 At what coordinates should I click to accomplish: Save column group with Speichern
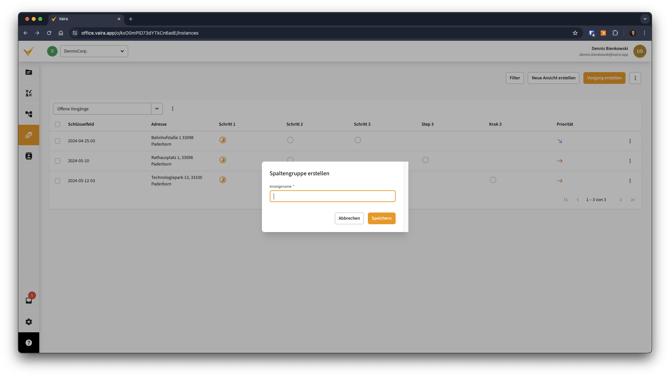click(382, 218)
